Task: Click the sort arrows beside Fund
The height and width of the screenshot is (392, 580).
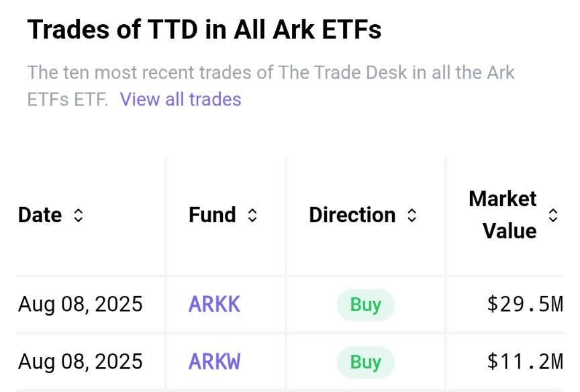Action: click(x=252, y=215)
